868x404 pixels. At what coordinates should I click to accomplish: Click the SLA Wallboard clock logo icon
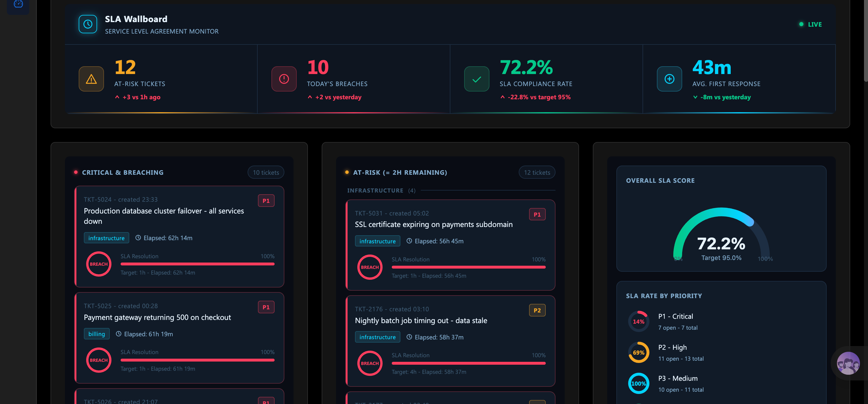pos(88,24)
